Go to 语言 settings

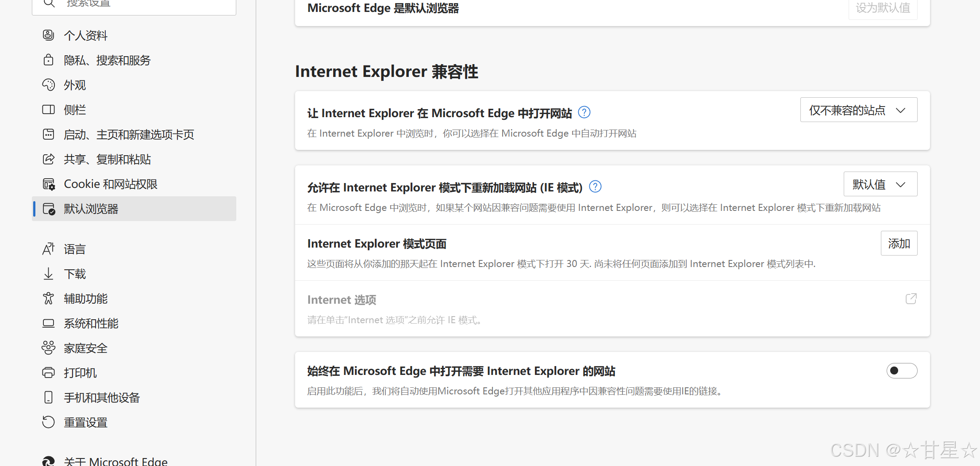(134, 249)
